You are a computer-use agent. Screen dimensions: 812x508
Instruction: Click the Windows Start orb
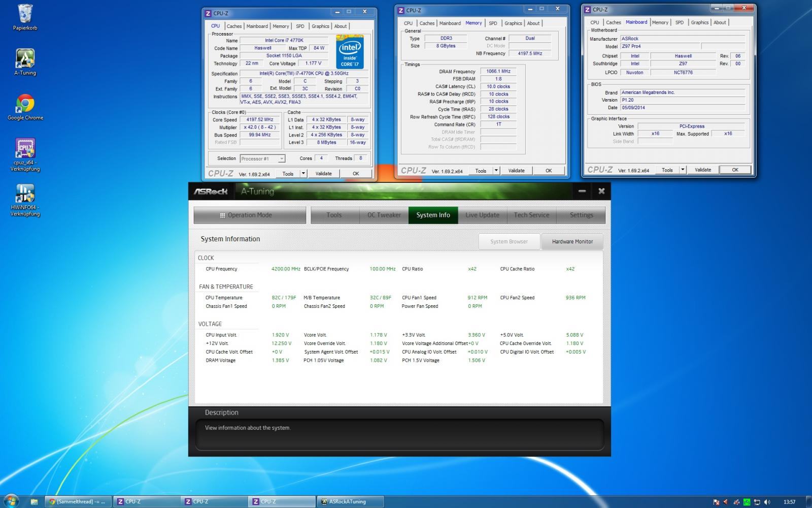tap(10, 501)
